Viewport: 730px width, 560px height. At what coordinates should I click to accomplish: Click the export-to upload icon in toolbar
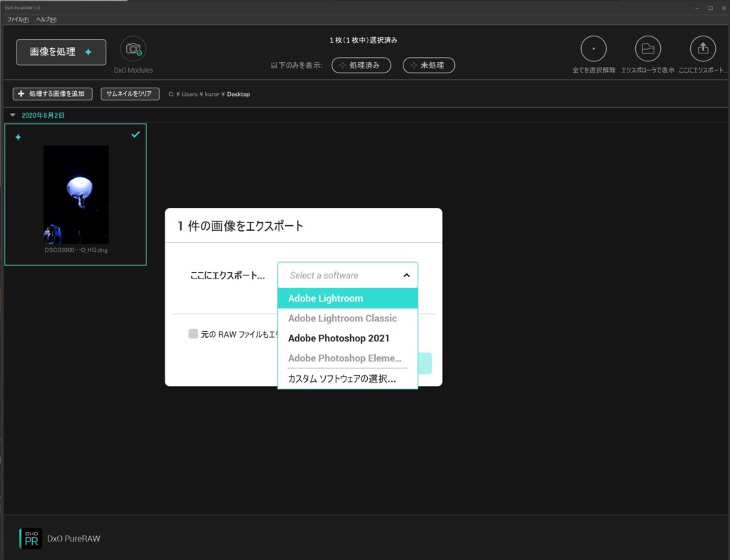(x=703, y=49)
